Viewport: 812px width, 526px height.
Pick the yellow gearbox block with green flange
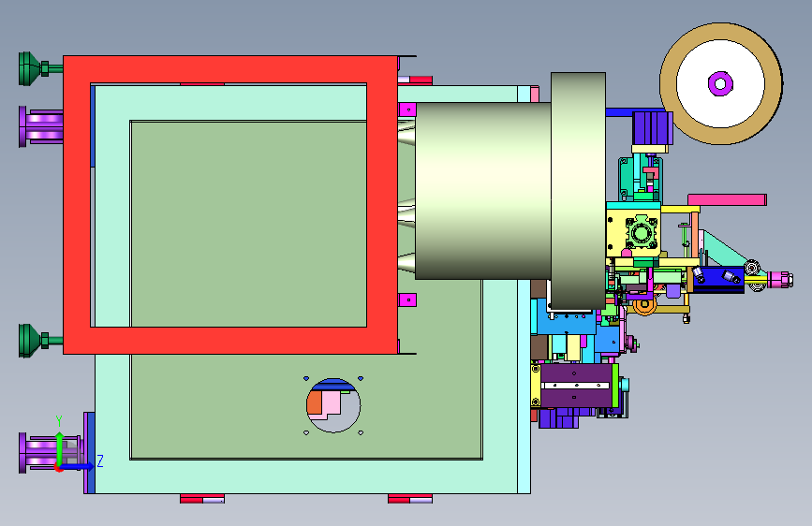[x=634, y=232]
